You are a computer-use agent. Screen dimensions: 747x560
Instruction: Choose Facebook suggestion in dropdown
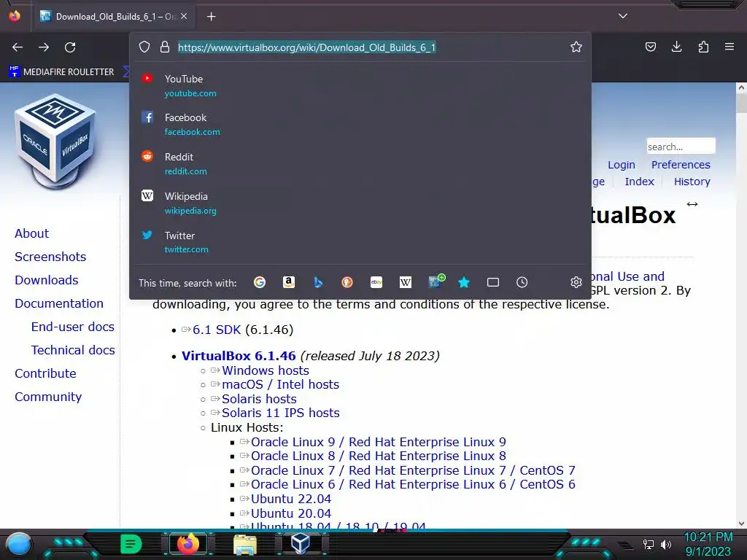click(x=360, y=124)
